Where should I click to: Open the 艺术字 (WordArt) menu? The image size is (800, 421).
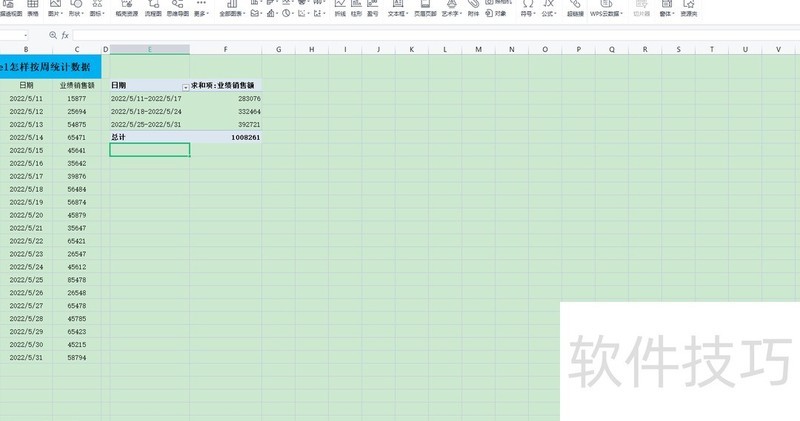click(x=452, y=8)
